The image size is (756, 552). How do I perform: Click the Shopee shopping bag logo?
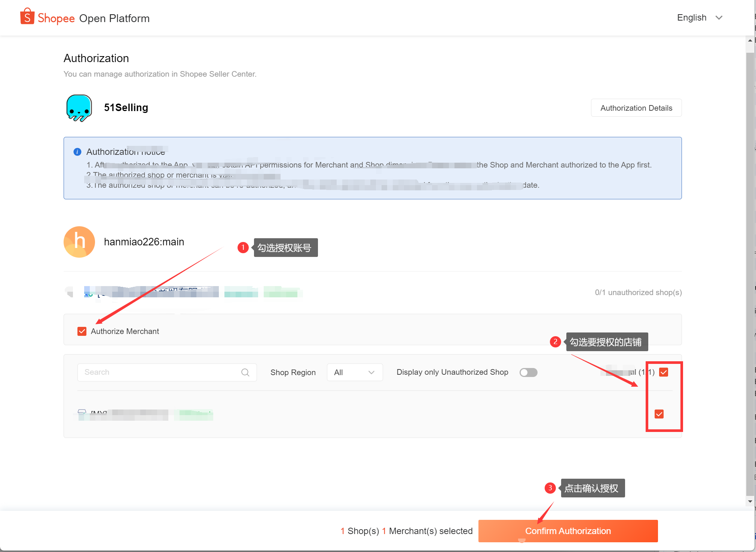point(27,17)
